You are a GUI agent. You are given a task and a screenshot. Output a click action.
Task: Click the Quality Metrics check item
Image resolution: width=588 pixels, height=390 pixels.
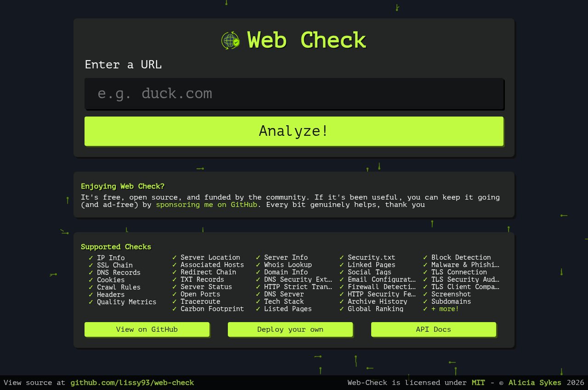[126, 302]
